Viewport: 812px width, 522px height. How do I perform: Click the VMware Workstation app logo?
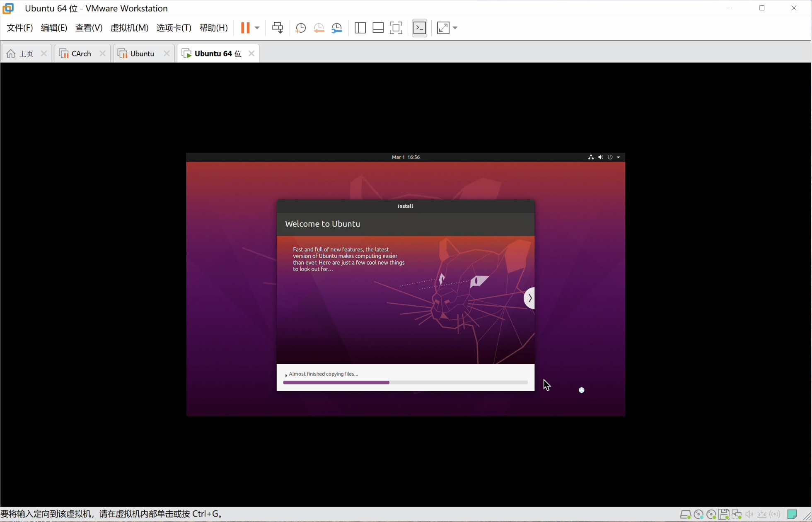pos(8,8)
